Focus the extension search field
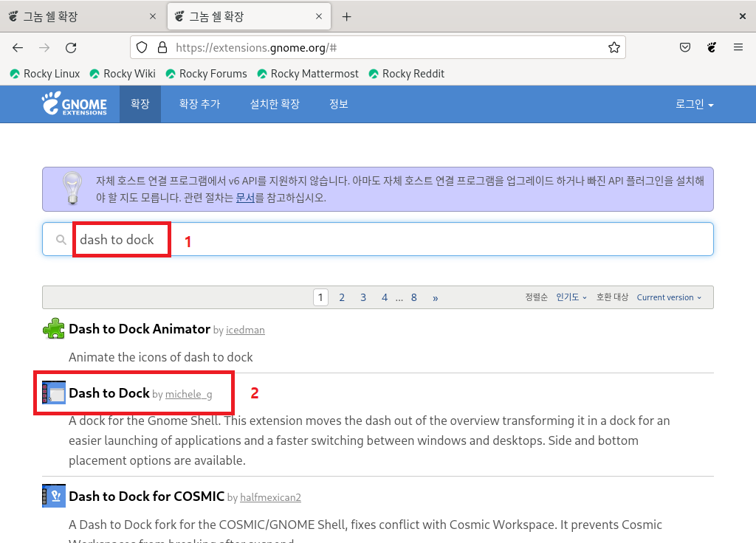Viewport: 756px width, 543px height. click(x=378, y=239)
